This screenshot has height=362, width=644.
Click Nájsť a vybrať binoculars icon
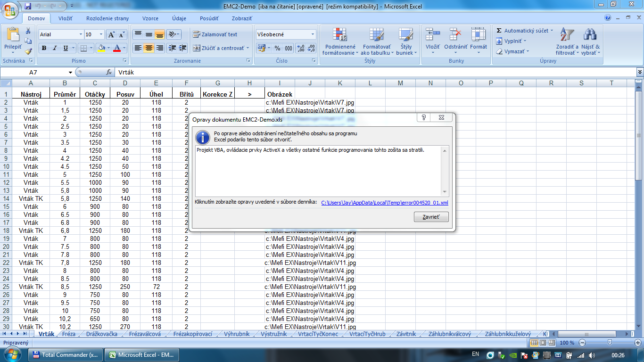click(x=590, y=35)
